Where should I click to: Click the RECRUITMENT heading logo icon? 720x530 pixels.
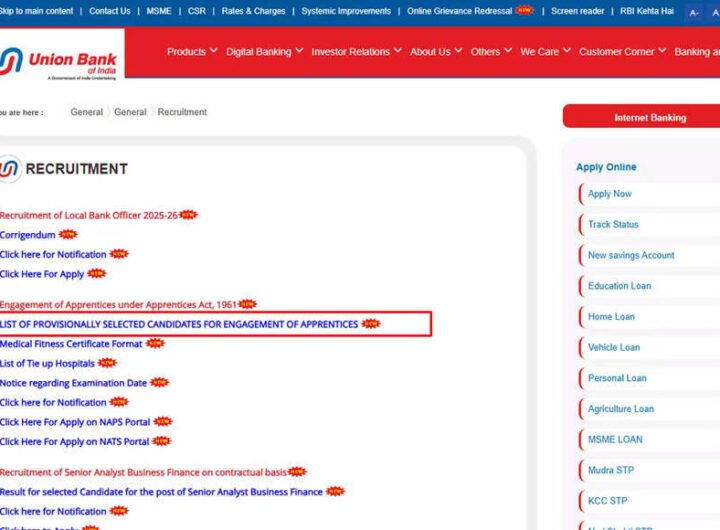point(9,169)
